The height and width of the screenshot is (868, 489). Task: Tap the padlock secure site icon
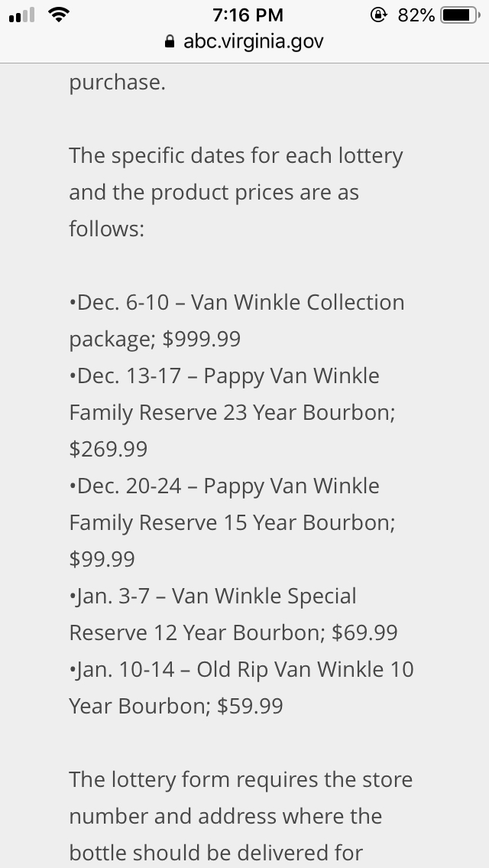[170, 41]
